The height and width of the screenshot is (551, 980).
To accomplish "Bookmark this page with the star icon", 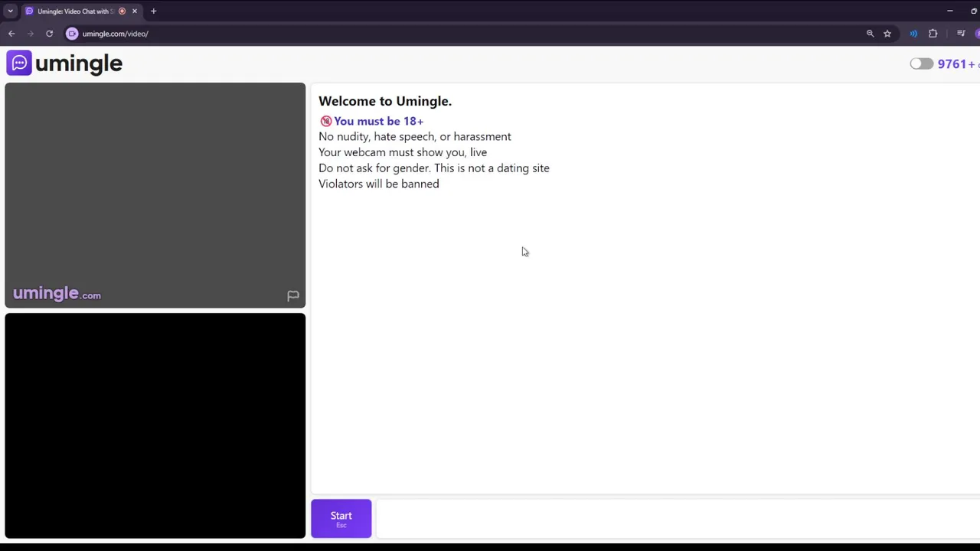I will (887, 34).
